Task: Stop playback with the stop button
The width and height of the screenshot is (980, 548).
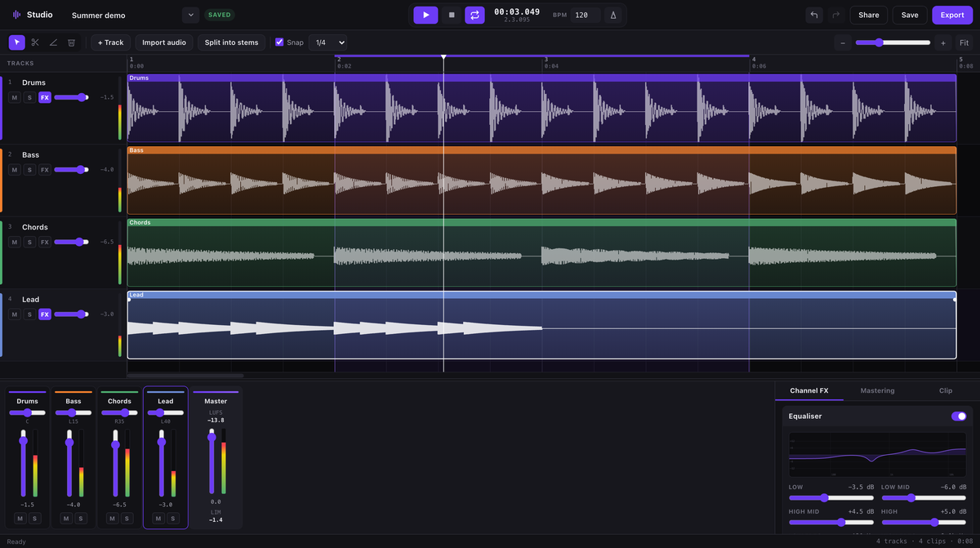Action: [452, 15]
